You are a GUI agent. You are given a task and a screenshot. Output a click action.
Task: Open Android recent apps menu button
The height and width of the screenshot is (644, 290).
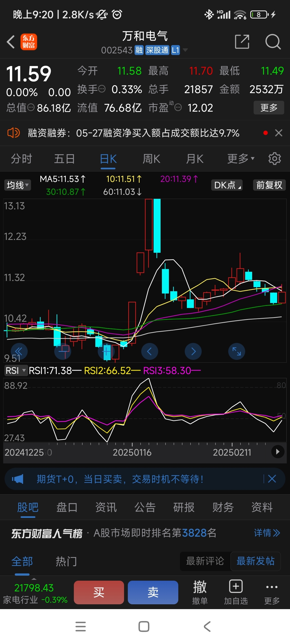[81, 627]
